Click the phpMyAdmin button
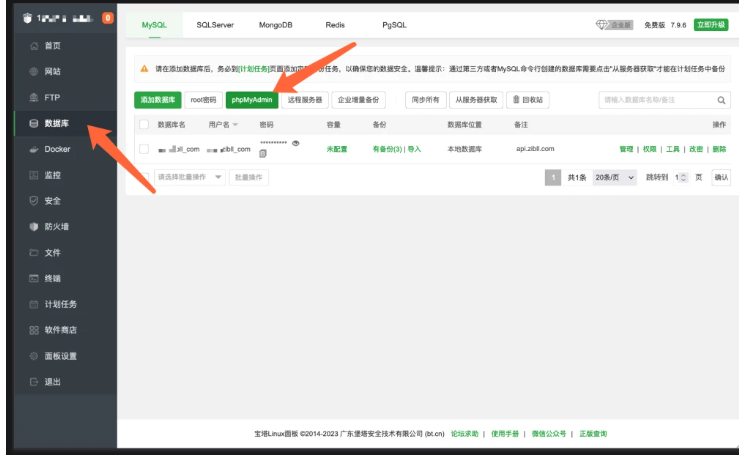739x456 pixels. (x=252, y=100)
